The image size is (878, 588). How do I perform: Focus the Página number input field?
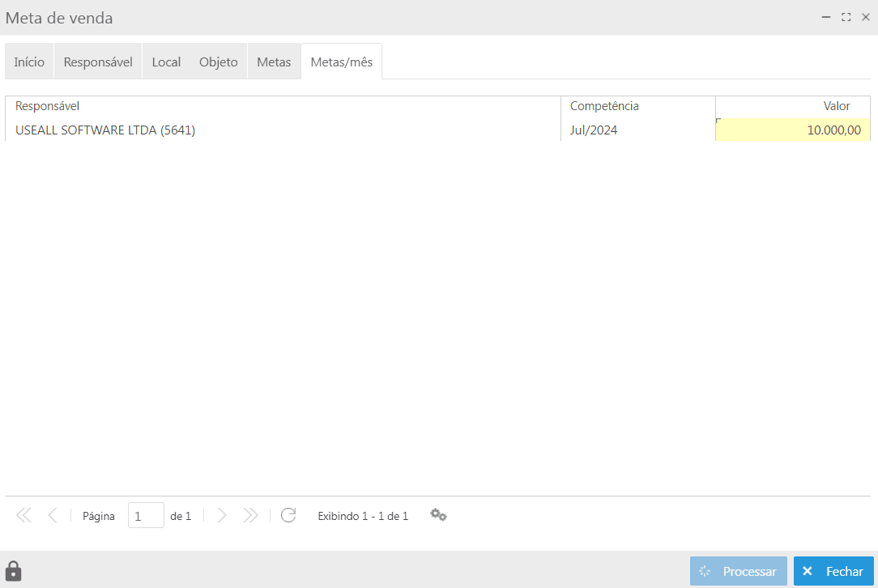click(x=146, y=515)
